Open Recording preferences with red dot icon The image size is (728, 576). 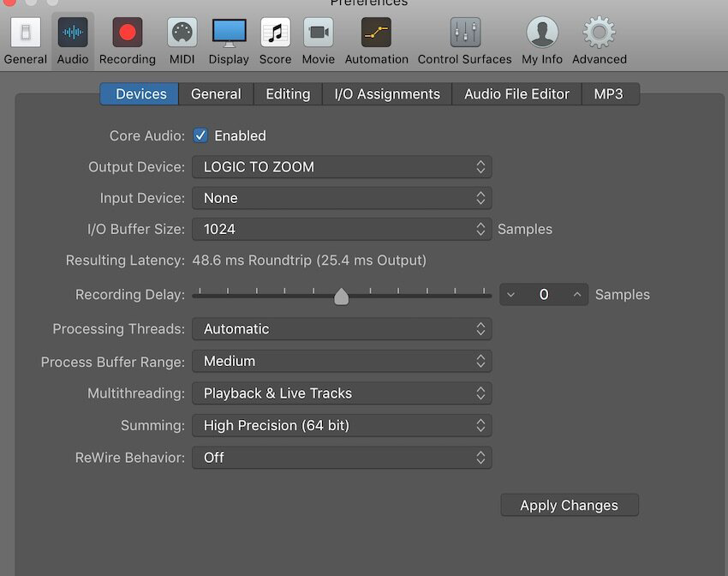click(128, 33)
